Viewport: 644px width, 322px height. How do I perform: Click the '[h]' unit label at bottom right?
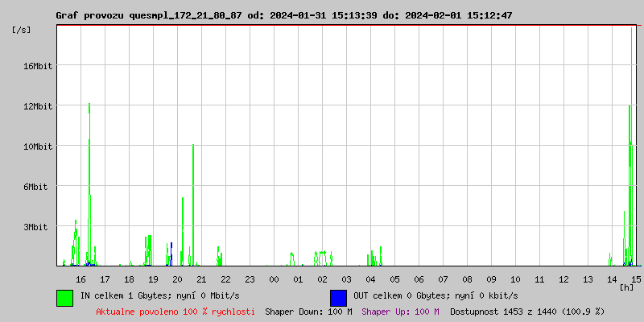(627, 287)
